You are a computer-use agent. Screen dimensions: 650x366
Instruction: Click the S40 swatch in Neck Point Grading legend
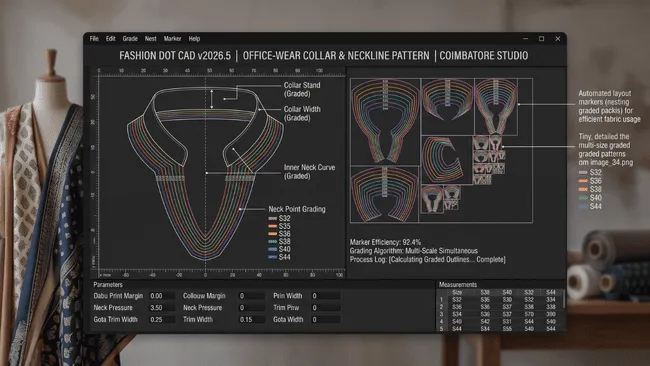pos(272,249)
